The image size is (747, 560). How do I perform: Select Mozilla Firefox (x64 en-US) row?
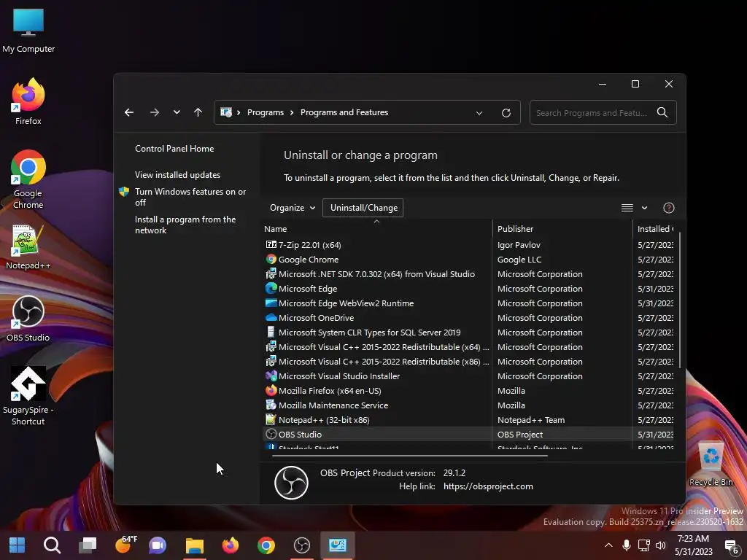pos(469,391)
